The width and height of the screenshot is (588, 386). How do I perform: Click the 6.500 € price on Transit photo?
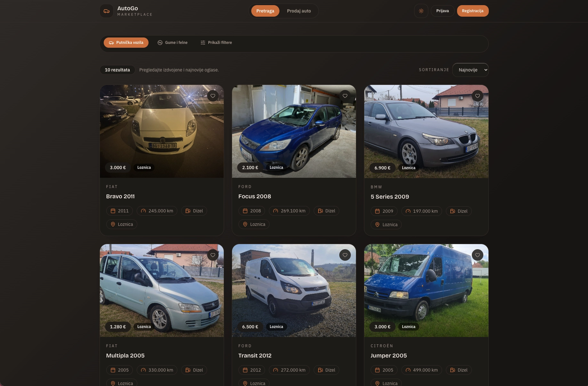point(250,327)
